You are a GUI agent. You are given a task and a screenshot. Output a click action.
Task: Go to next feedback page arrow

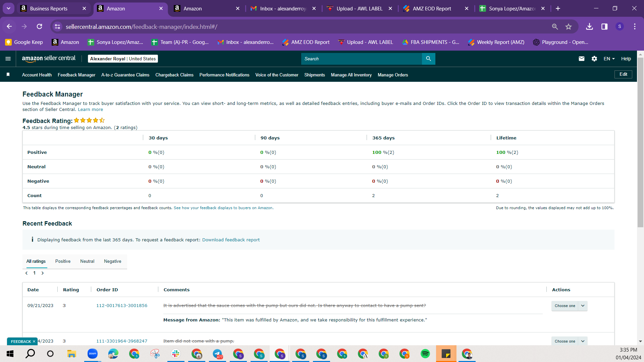tap(43, 273)
